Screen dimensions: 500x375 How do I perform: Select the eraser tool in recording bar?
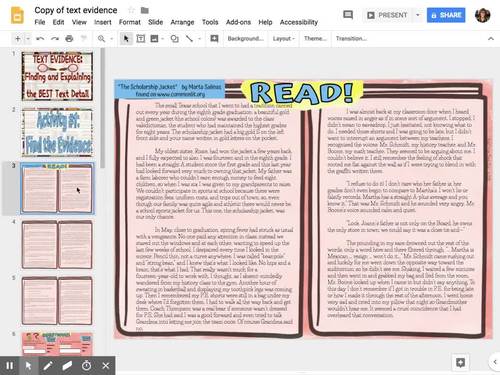67,366
